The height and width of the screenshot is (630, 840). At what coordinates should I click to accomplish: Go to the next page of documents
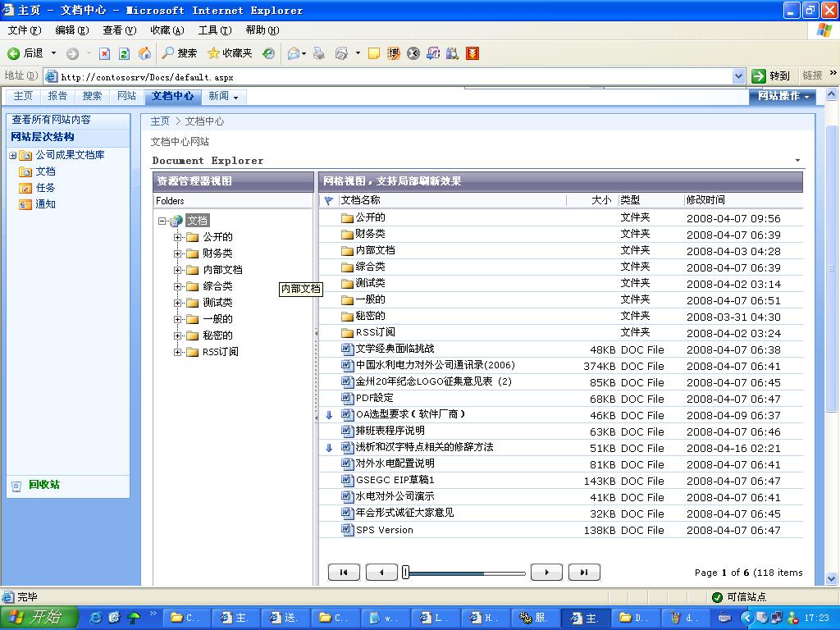coord(546,573)
